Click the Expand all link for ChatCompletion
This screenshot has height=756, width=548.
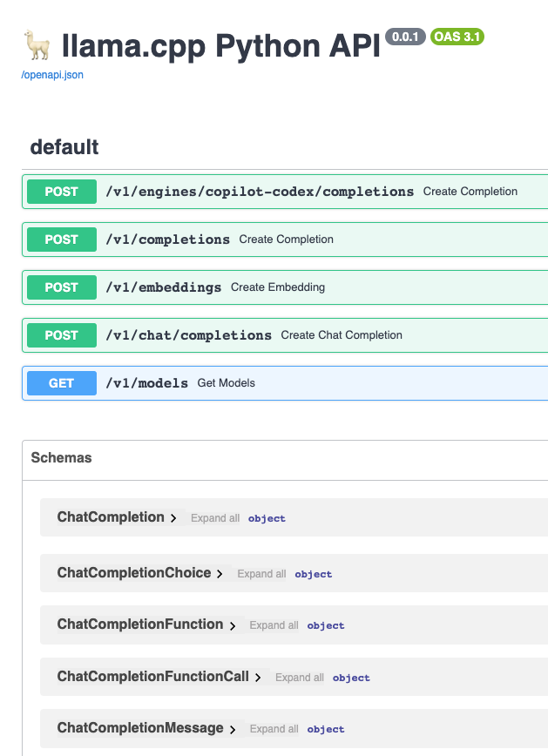click(x=214, y=517)
